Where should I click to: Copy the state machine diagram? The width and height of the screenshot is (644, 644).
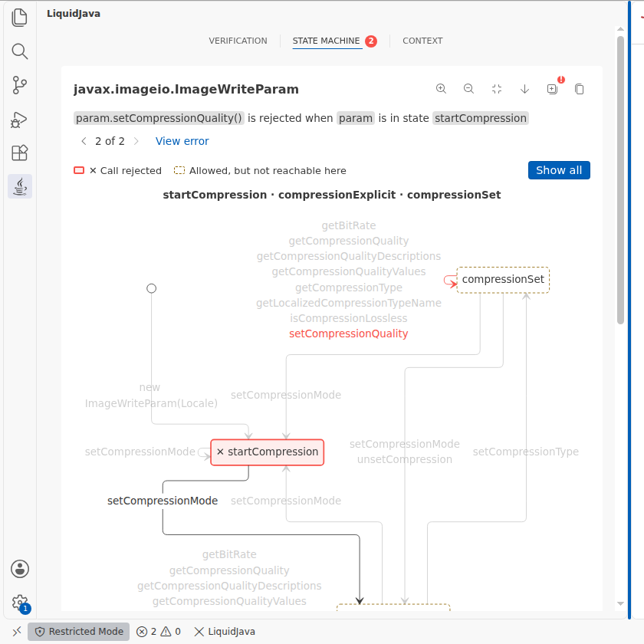tap(580, 89)
